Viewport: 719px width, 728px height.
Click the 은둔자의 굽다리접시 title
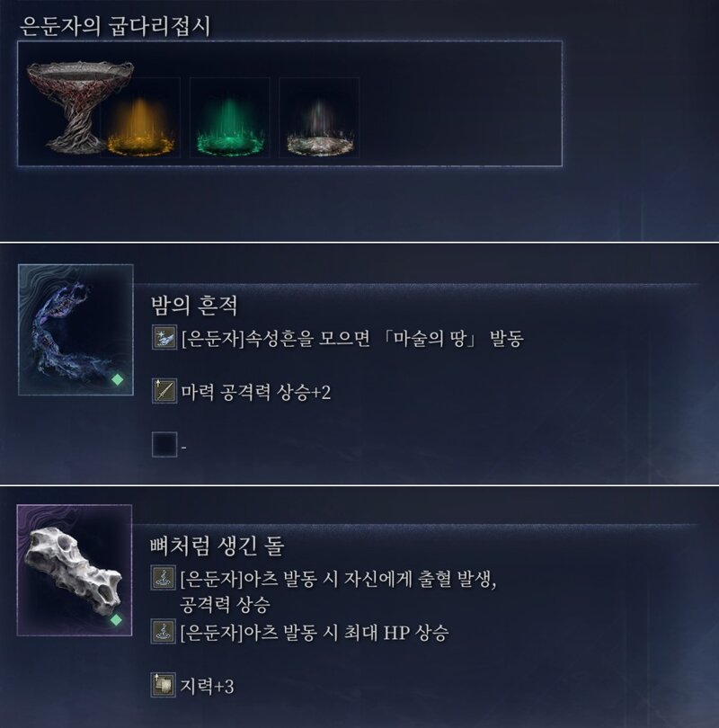coord(115,26)
